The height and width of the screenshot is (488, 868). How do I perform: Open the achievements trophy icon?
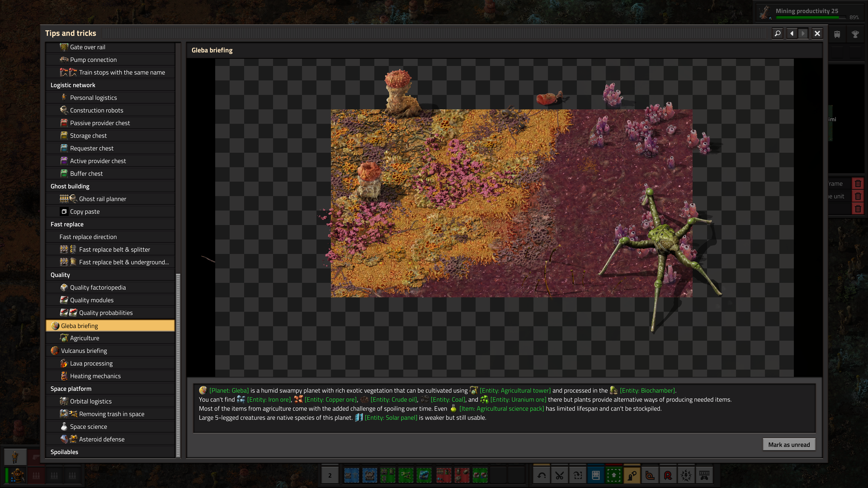[855, 34]
